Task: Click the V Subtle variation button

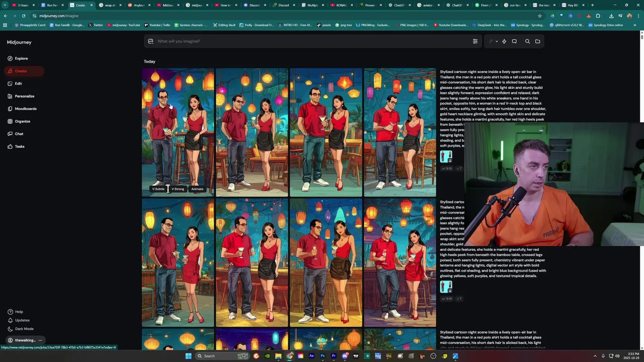Action: pyautogui.click(x=158, y=189)
